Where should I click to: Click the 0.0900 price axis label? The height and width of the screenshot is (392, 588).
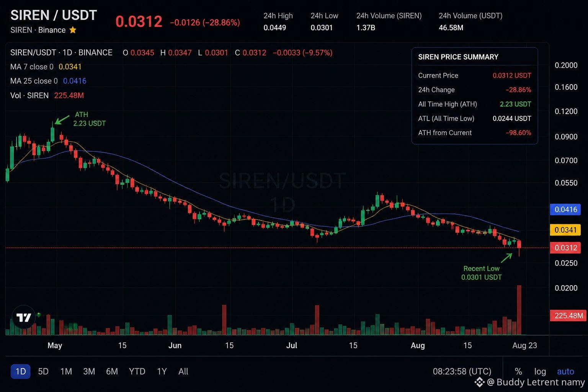pos(566,137)
